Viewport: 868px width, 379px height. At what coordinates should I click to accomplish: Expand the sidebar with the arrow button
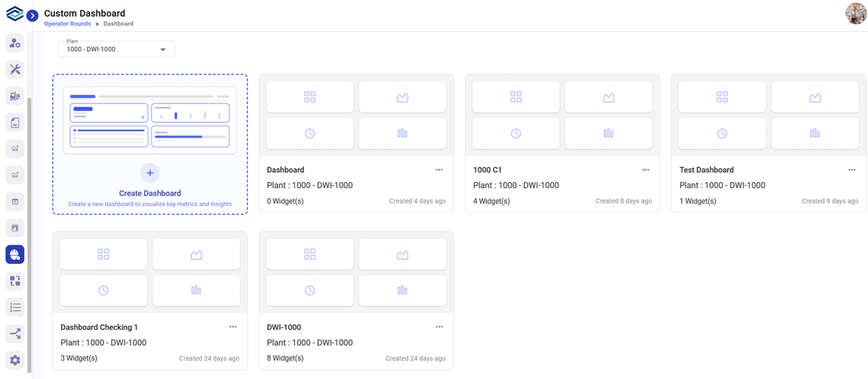(x=32, y=15)
